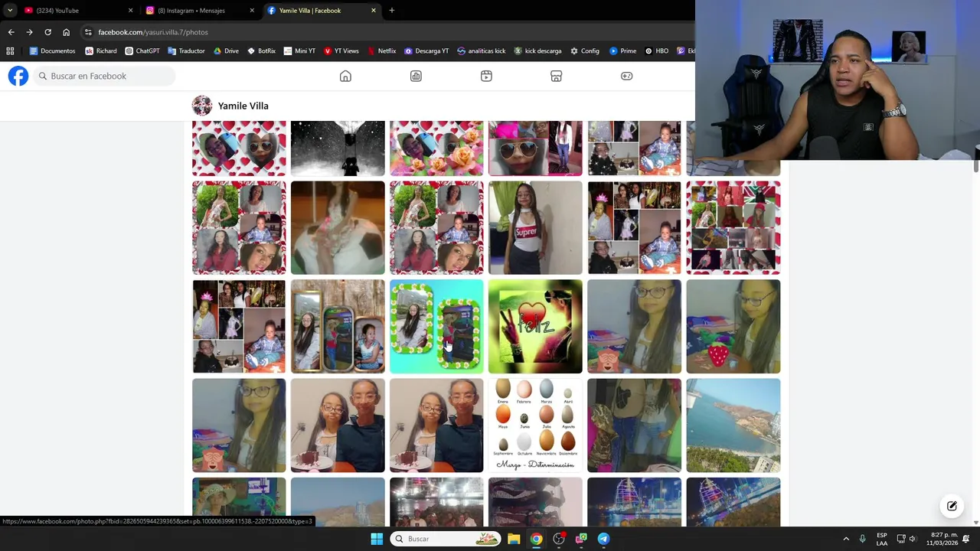Image resolution: width=980 pixels, height=551 pixels.
Task: Close the Yamile Villa Facebook tab
Action: 374,10
